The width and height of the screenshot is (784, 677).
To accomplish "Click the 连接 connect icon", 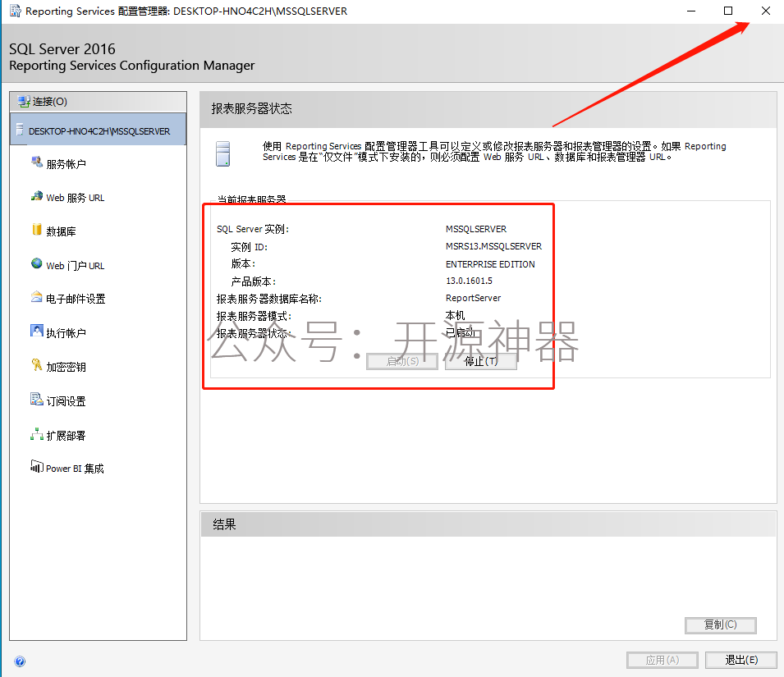I will pos(24,102).
